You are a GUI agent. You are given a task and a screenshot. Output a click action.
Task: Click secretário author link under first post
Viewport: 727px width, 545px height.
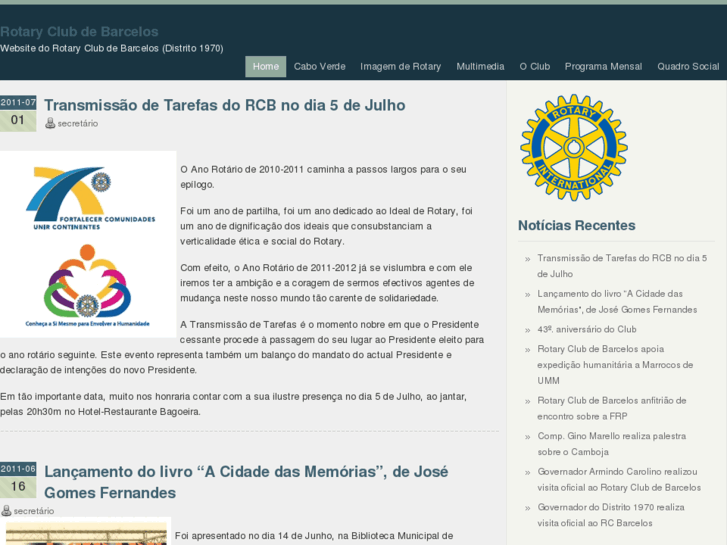click(77, 123)
